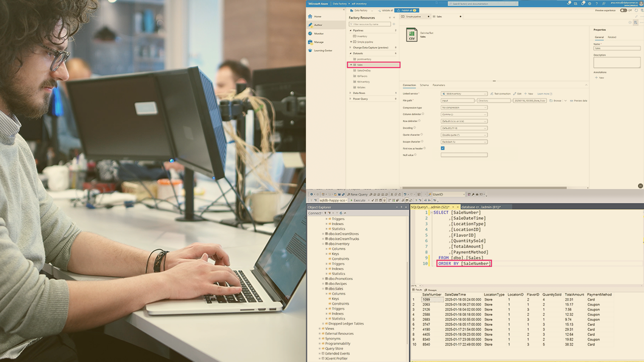Click the plus icon to add resource
Viewport: 644px width, 362px height.
click(394, 24)
